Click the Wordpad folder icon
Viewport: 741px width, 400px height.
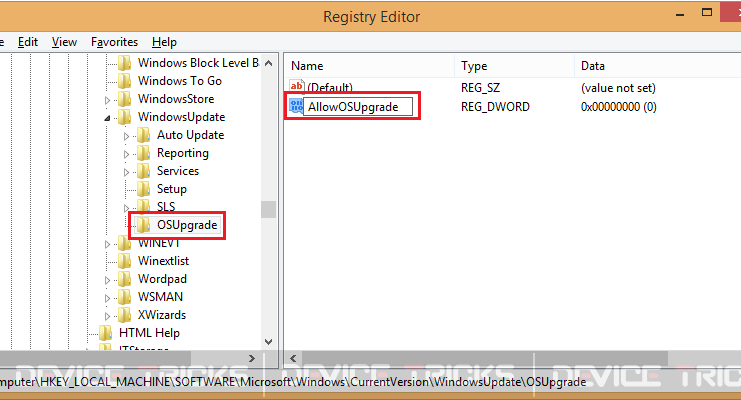pos(125,278)
